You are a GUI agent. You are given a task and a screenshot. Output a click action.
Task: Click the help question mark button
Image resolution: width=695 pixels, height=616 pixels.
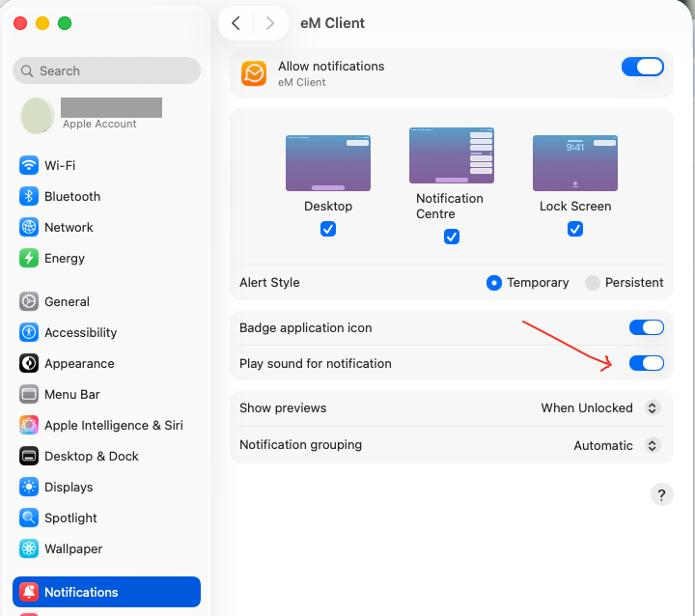(661, 494)
